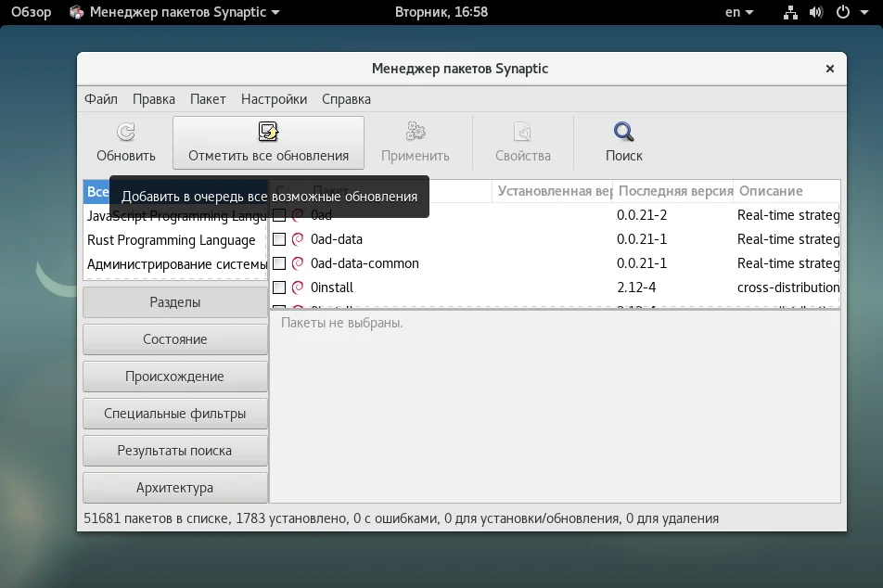Click the Поиск magnifier icon
This screenshot has width=883, height=588.
(624, 132)
